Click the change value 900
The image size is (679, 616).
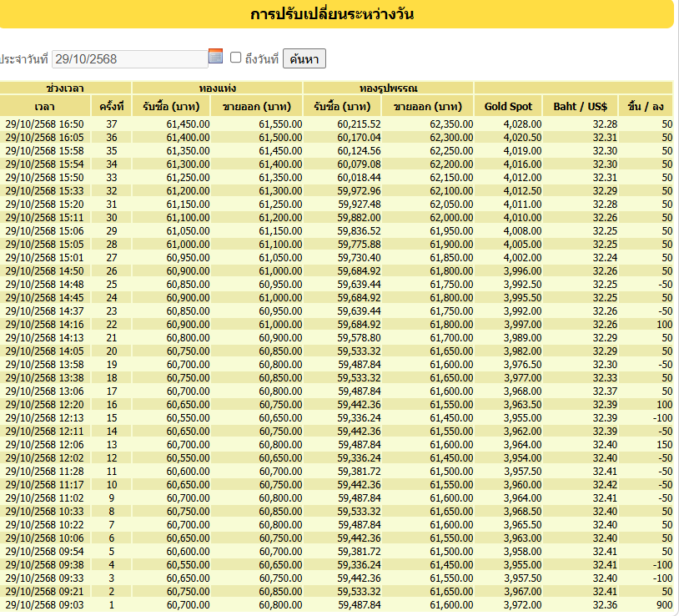[664, 605]
